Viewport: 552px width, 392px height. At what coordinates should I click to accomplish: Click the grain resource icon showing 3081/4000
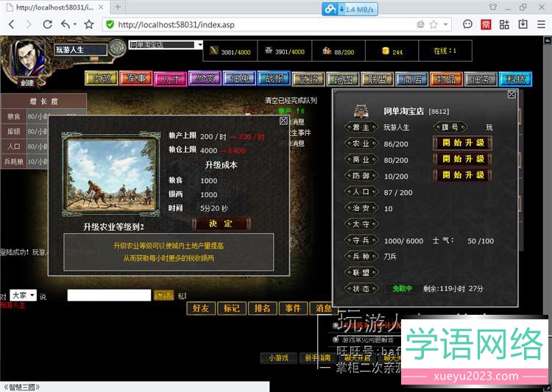pos(213,51)
